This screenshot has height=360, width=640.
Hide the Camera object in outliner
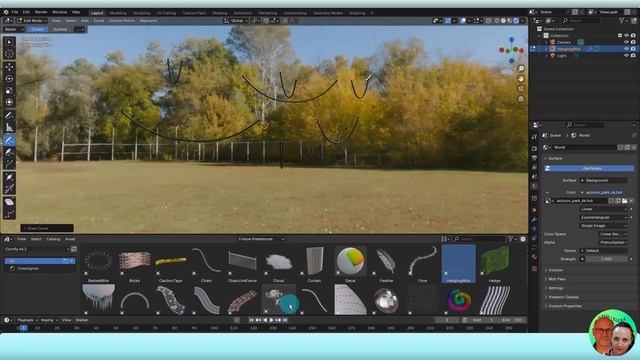pyautogui.click(x=626, y=42)
